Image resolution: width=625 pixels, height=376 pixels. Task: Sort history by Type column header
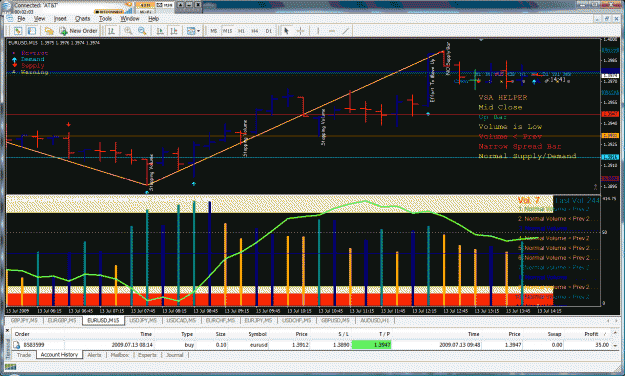(x=187, y=334)
